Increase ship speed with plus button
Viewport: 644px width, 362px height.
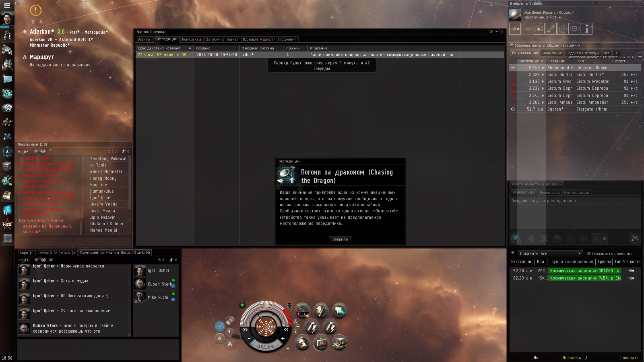point(283,339)
